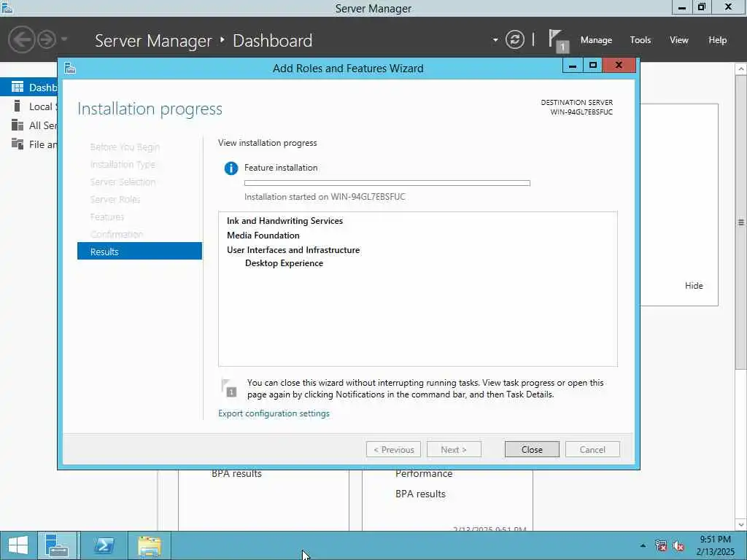Click BPA results in the left tile
Viewport: 747px width, 560px height.
(x=237, y=474)
